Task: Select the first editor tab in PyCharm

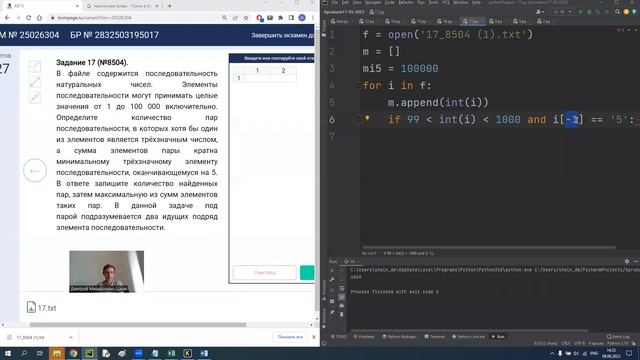Action: [x=340, y=21]
